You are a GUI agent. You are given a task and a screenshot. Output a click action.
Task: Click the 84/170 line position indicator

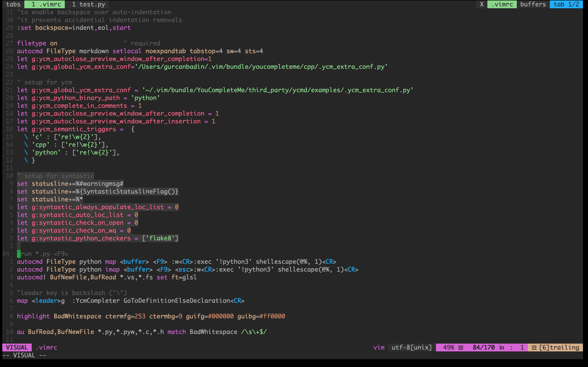[x=483, y=347]
